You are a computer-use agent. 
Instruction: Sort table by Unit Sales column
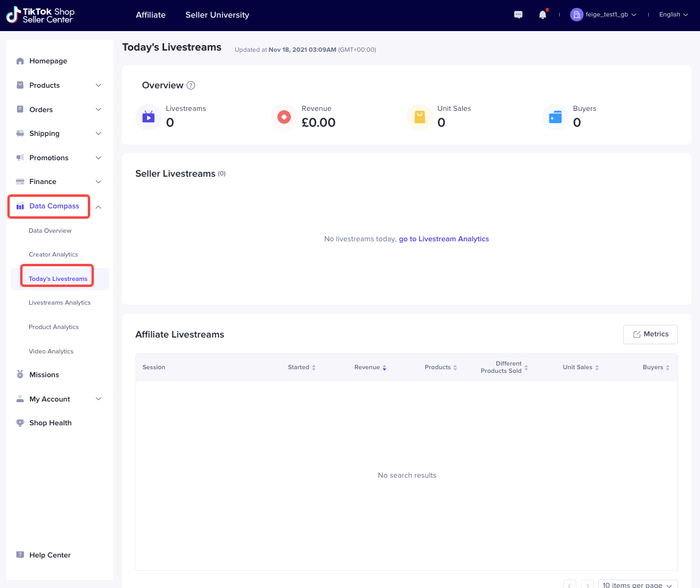[x=580, y=367]
